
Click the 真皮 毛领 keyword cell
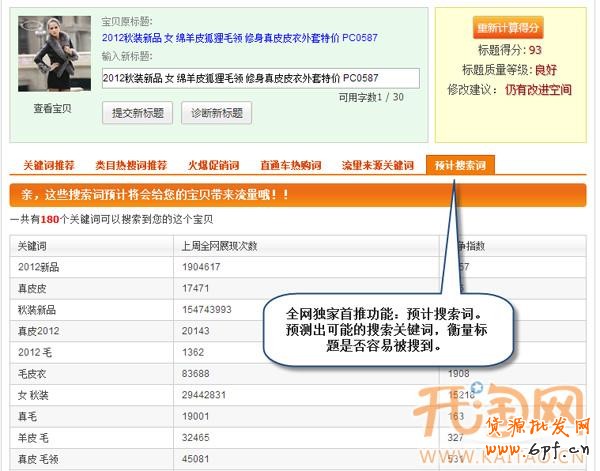tap(40, 458)
